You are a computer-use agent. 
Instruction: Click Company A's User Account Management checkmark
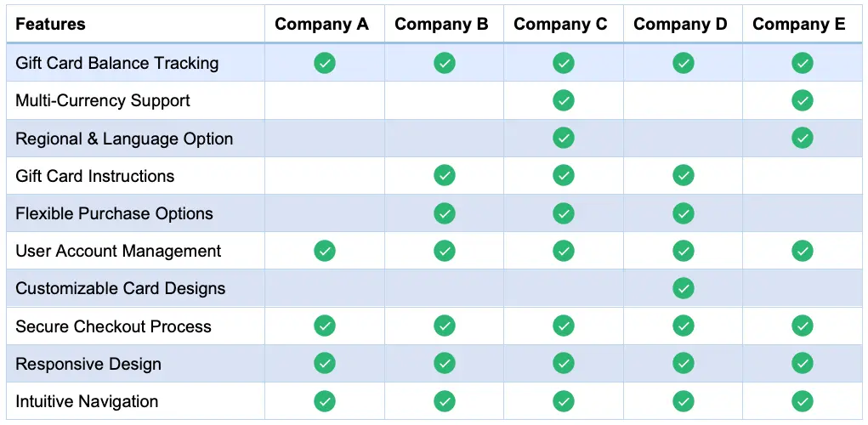coord(325,251)
